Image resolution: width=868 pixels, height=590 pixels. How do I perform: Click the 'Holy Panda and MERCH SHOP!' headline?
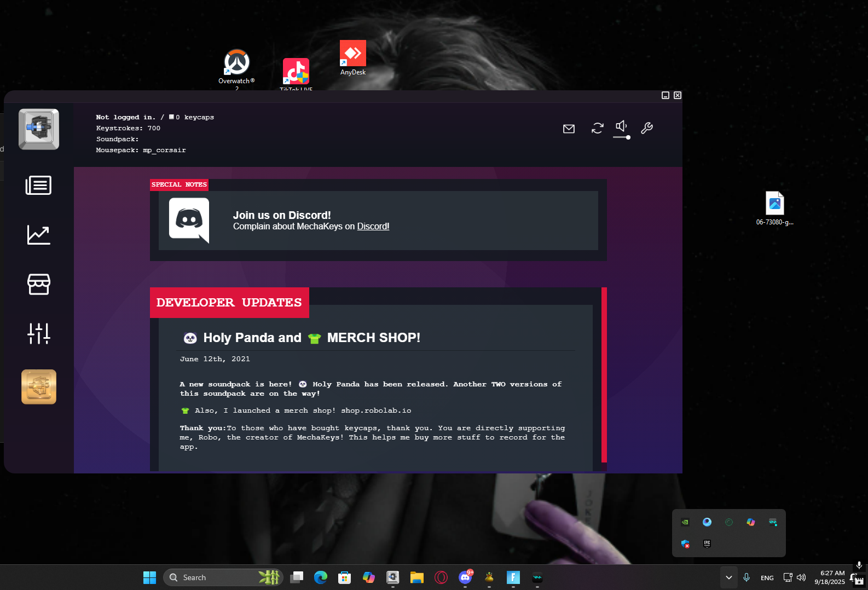(302, 338)
